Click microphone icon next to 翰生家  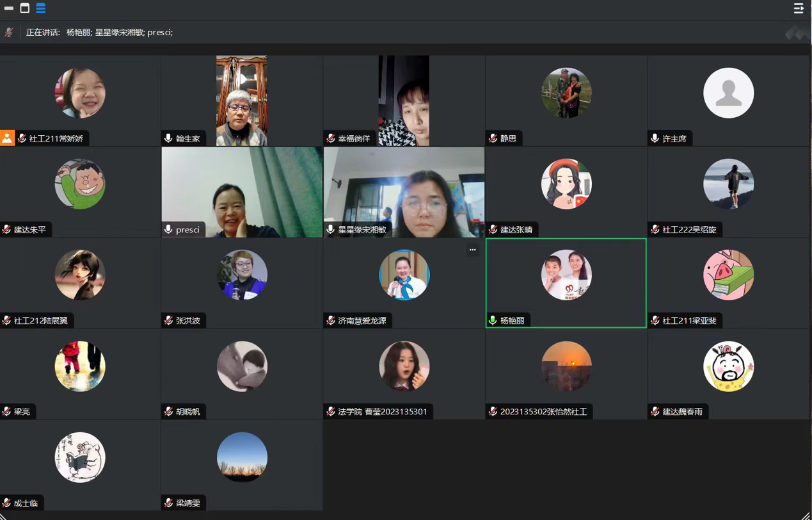168,138
